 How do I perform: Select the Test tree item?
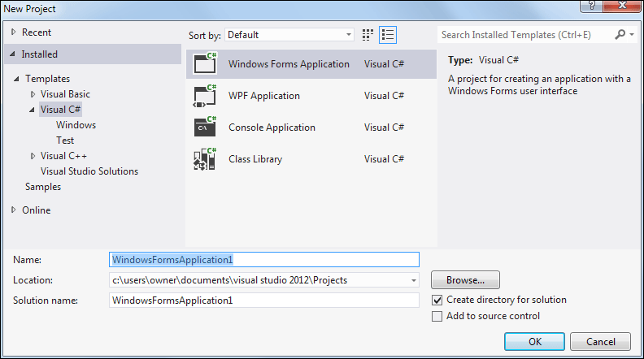65,141
